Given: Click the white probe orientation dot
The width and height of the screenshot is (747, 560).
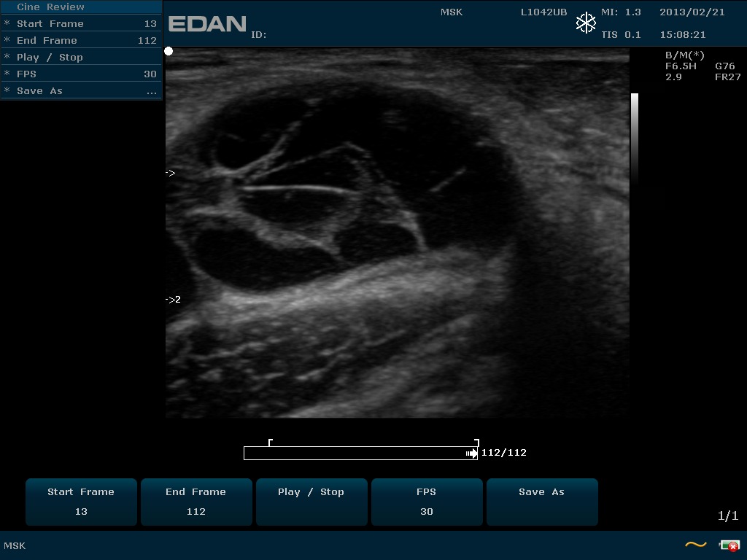Looking at the screenshot, I should tap(169, 51).
